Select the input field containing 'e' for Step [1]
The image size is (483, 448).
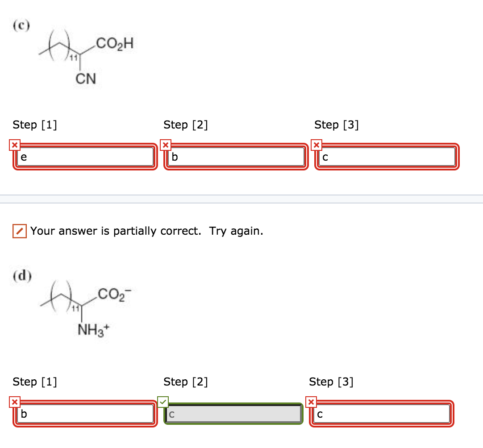tap(85, 157)
